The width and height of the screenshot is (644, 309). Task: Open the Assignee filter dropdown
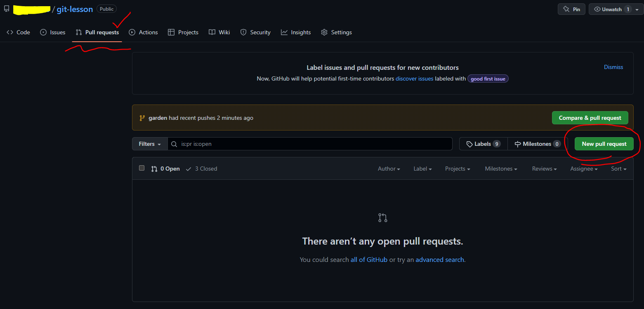[x=584, y=169]
